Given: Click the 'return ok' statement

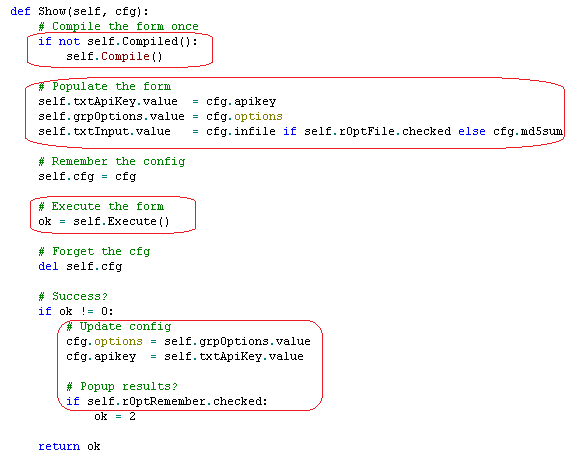Looking at the screenshot, I should tap(70, 446).
